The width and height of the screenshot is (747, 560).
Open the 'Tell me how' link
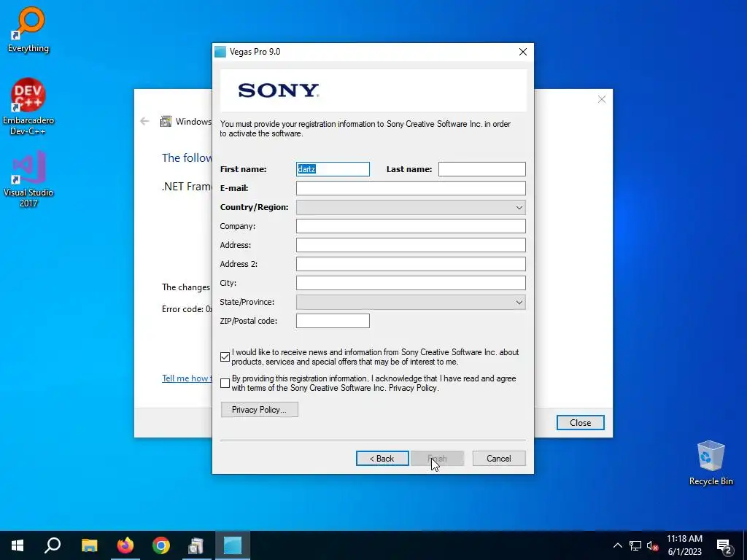(x=187, y=378)
